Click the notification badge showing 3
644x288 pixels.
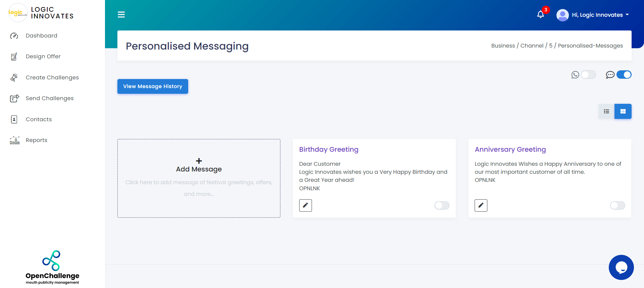(x=546, y=10)
